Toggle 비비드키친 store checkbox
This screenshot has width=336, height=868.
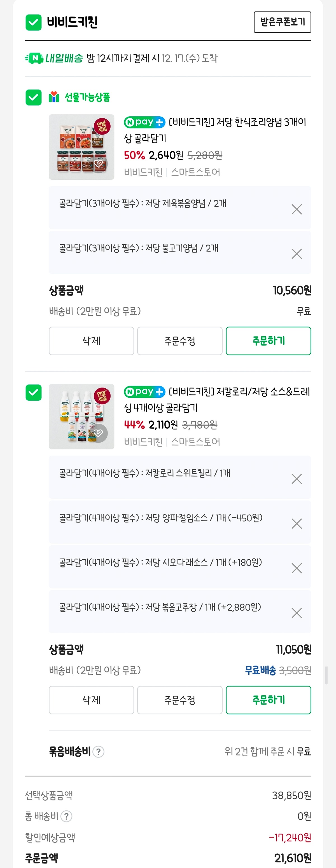(x=33, y=23)
